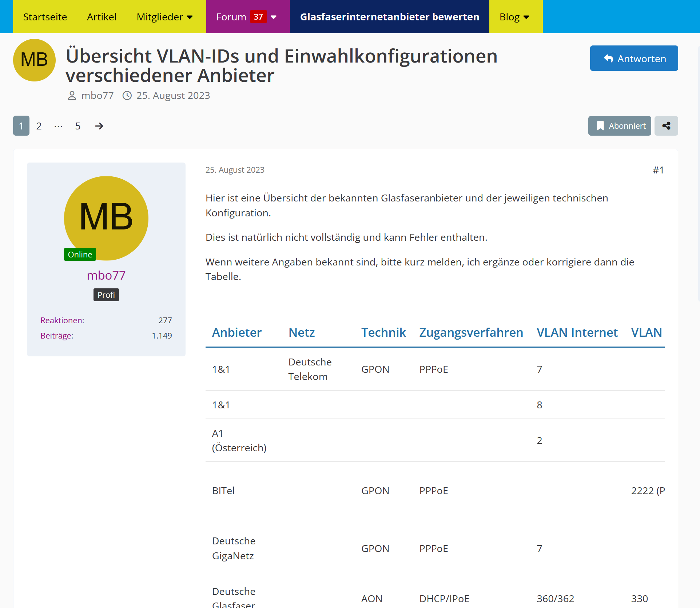
Task: Open the pagination ellipsis jump
Action: (x=58, y=126)
